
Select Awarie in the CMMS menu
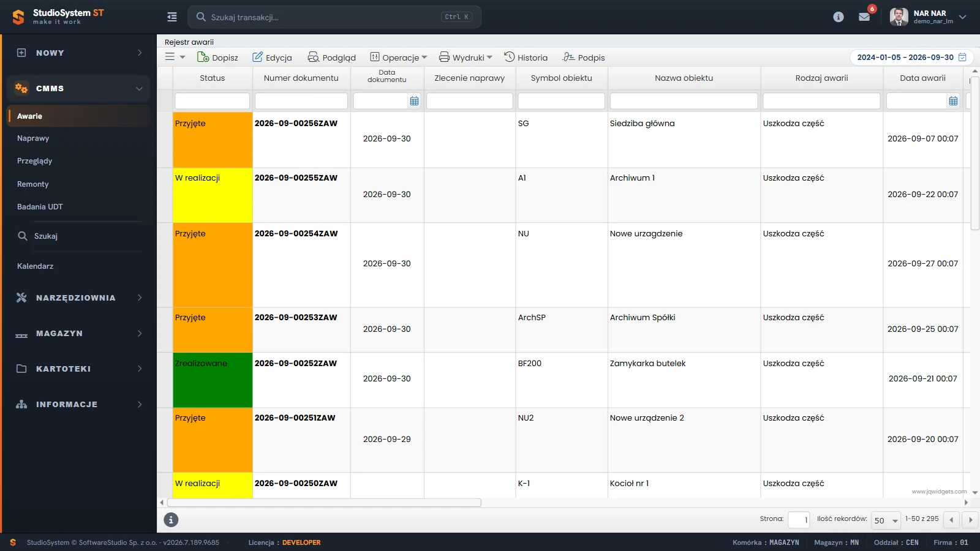click(x=78, y=116)
